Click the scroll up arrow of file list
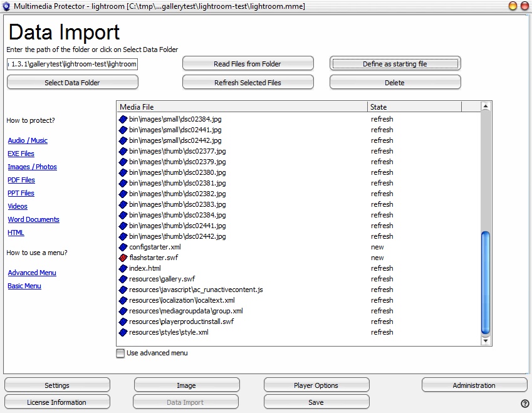 (485, 107)
